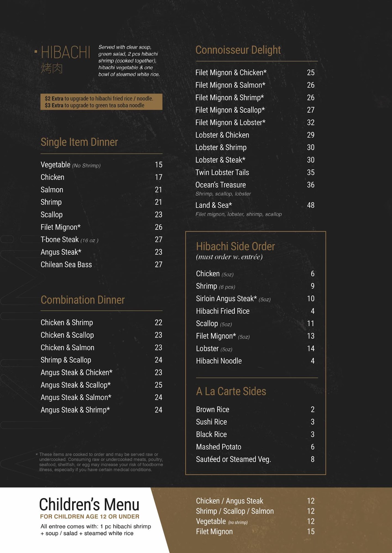Select Angus Steak & Scallop combination
This screenshot has width=392, height=553.
click(76, 385)
